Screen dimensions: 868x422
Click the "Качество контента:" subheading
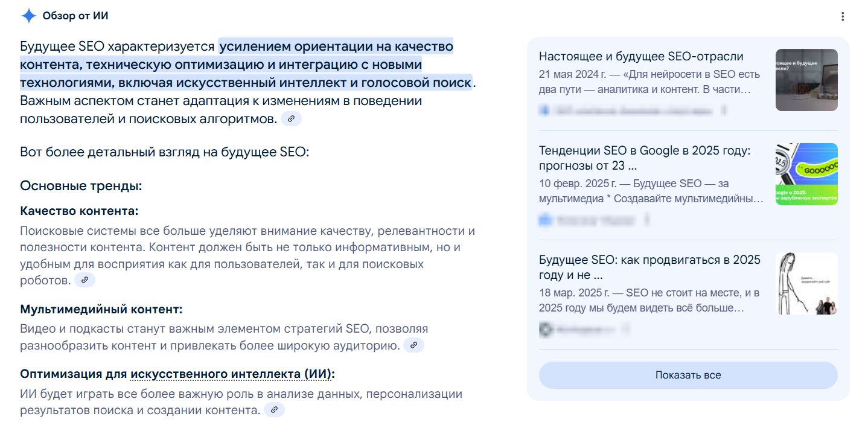coord(79,211)
